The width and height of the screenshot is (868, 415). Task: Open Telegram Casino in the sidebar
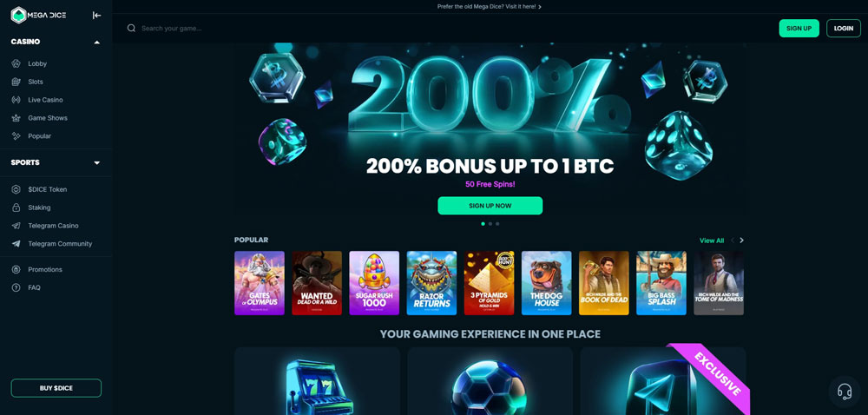click(53, 226)
